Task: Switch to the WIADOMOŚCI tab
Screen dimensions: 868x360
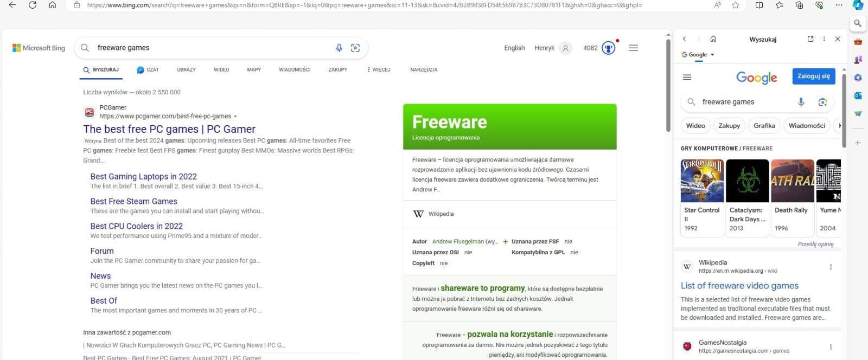Action: pyautogui.click(x=295, y=69)
